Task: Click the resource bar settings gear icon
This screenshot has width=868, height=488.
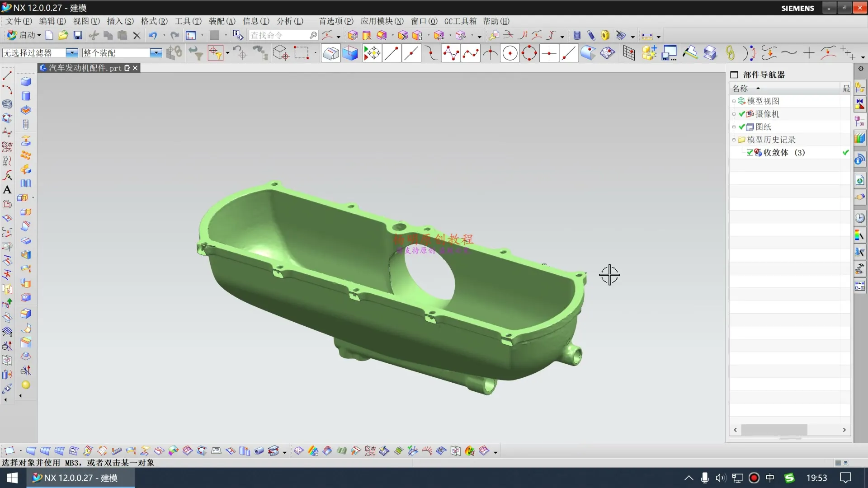Action: tap(860, 69)
